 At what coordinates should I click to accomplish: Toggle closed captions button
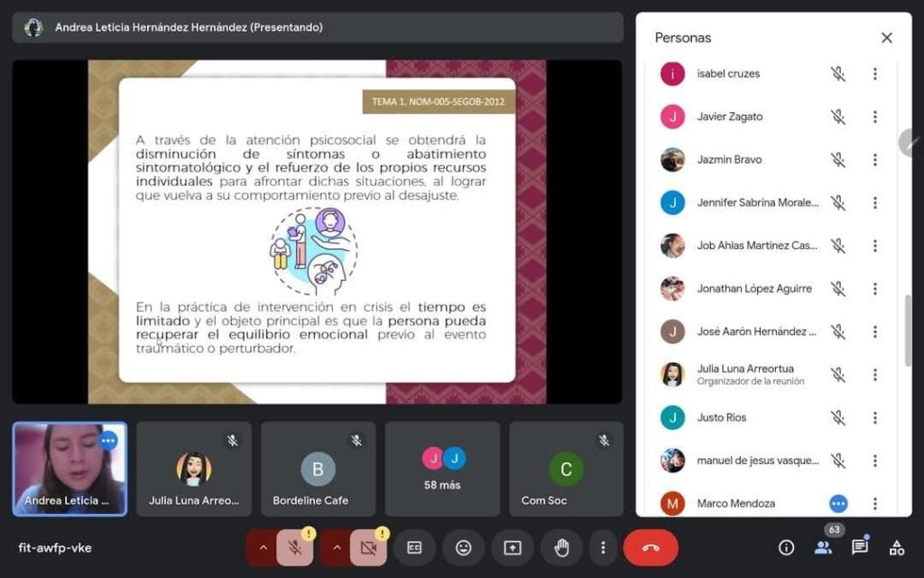point(414,547)
